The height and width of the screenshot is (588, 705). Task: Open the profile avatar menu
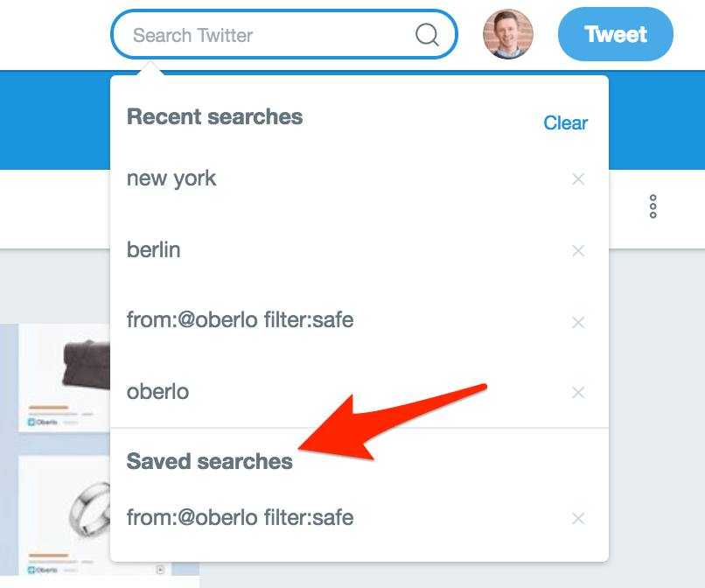coord(507,35)
